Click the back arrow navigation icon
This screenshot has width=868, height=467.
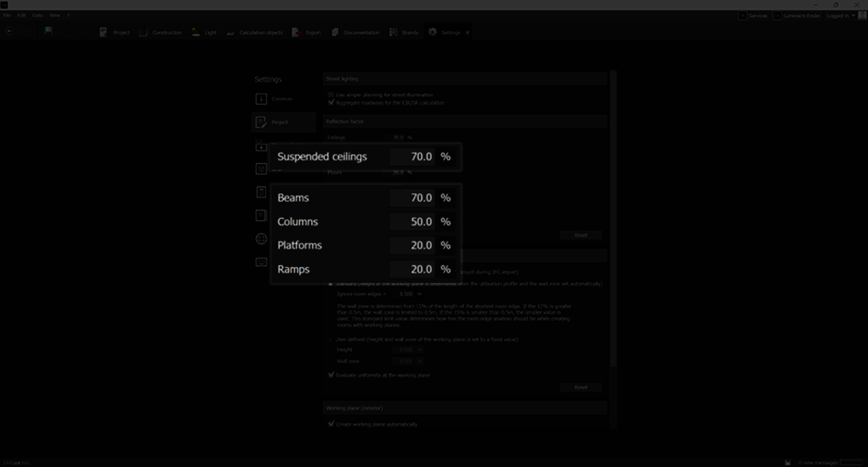point(9,31)
